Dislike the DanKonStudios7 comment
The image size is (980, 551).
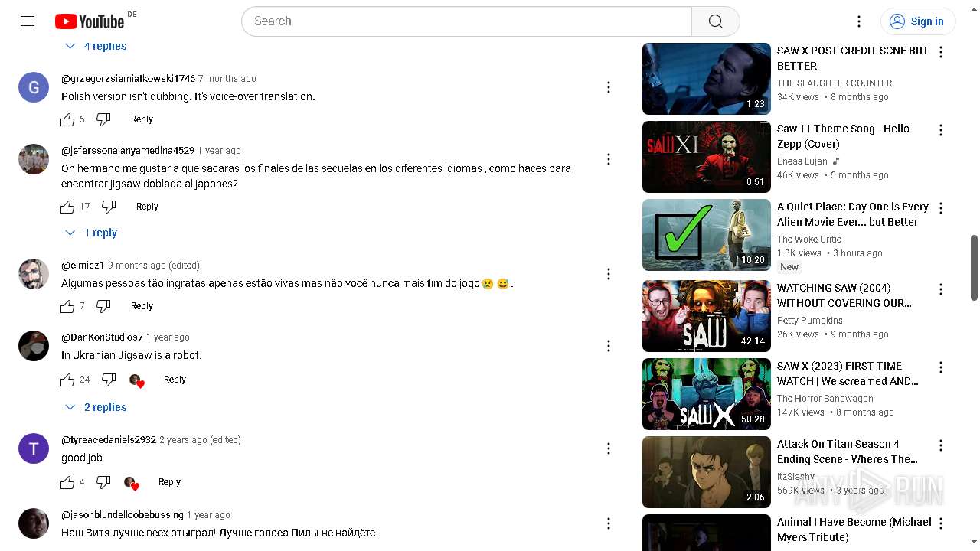(x=109, y=380)
